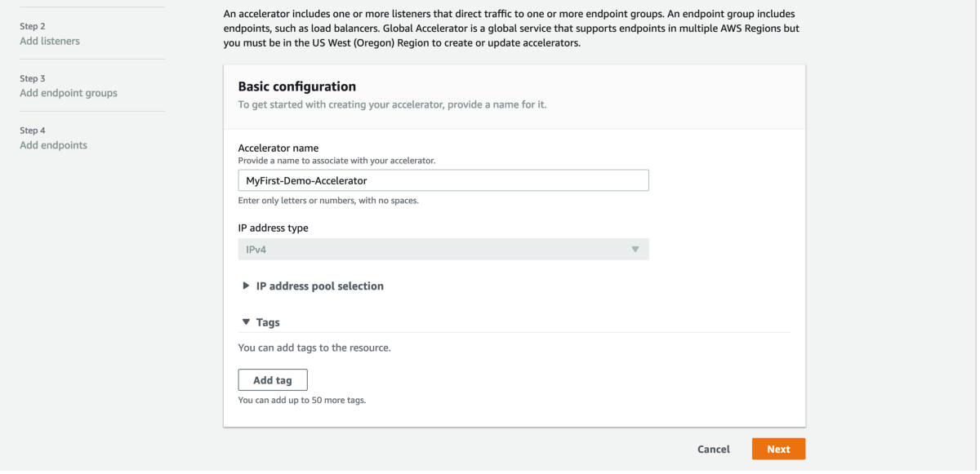Click the right-pointing triangle beside IP address pool selection

click(245, 286)
